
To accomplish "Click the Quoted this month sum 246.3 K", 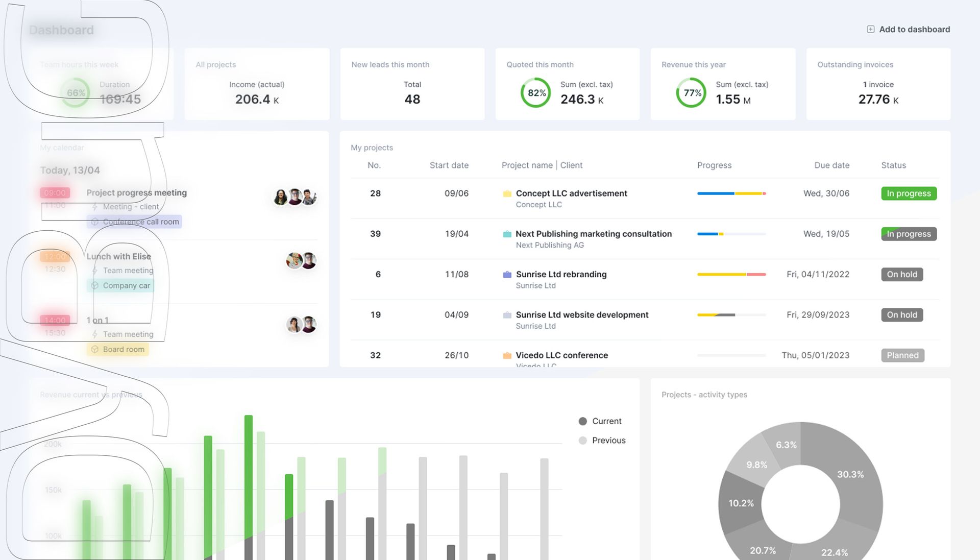I will [582, 100].
